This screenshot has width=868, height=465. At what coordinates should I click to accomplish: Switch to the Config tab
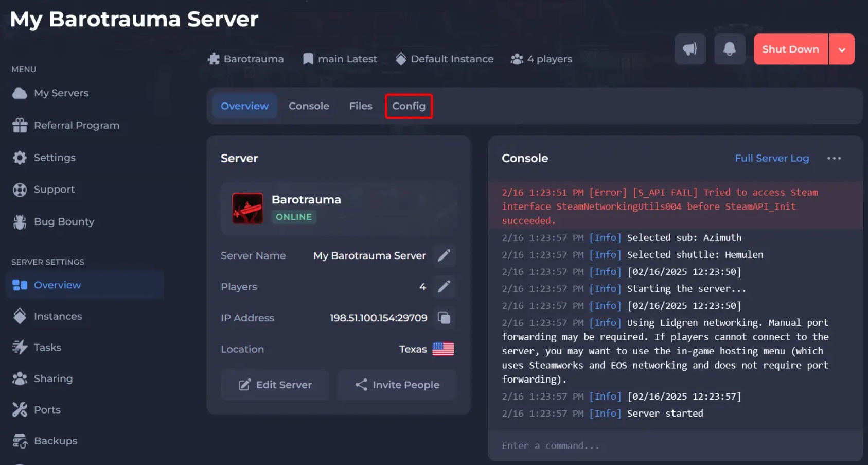409,106
